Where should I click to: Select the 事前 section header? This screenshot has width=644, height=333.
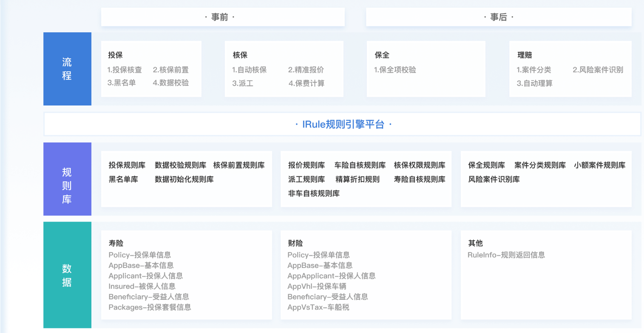[222, 17]
